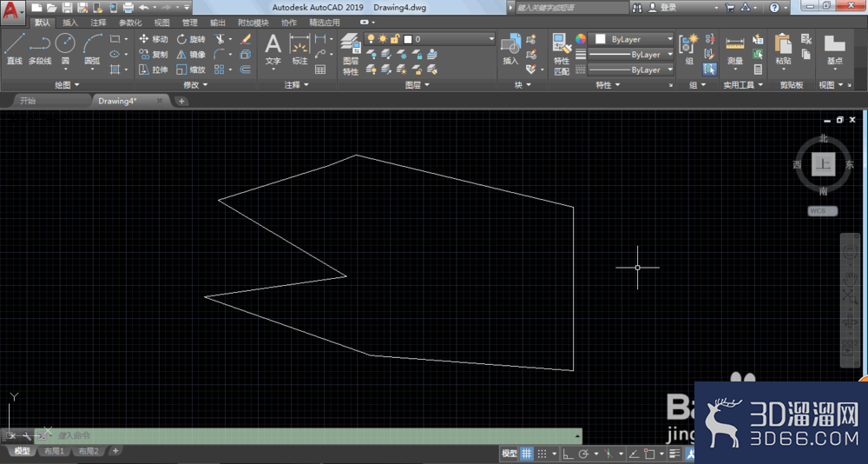Open the View (视图) ribbon tab
868x464 pixels.
pyautogui.click(x=161, y=23)
